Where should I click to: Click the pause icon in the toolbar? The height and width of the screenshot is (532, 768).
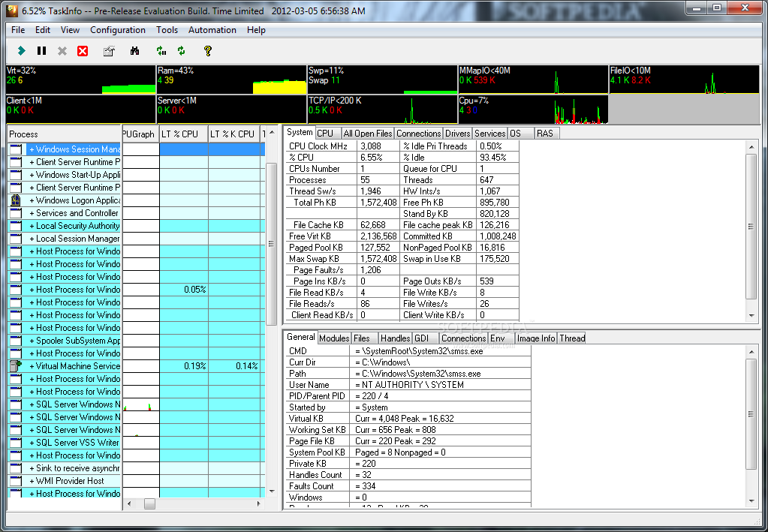(41, 51)
